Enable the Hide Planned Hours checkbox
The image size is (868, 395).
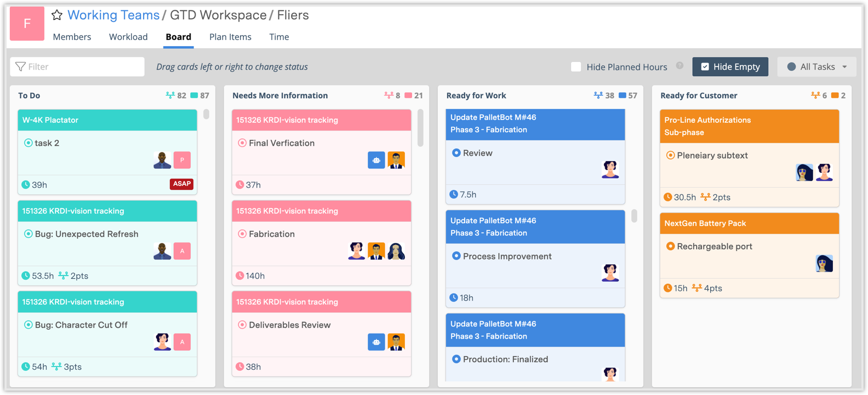click(576, 67)
